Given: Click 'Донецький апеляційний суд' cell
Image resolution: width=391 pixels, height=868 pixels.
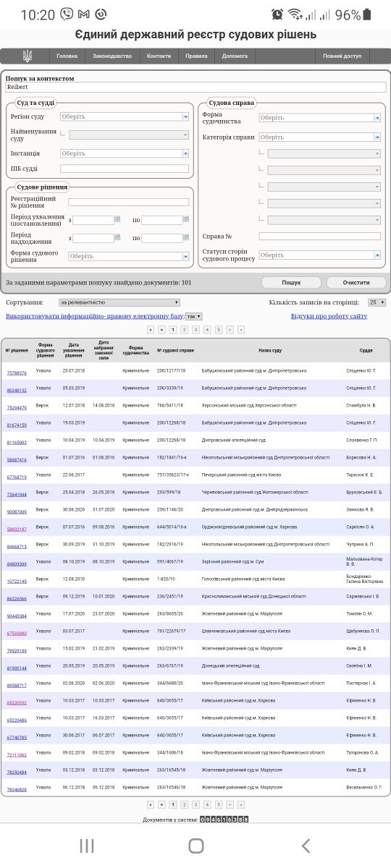Looking at the screenshot, I should click(x=230, y=666).
